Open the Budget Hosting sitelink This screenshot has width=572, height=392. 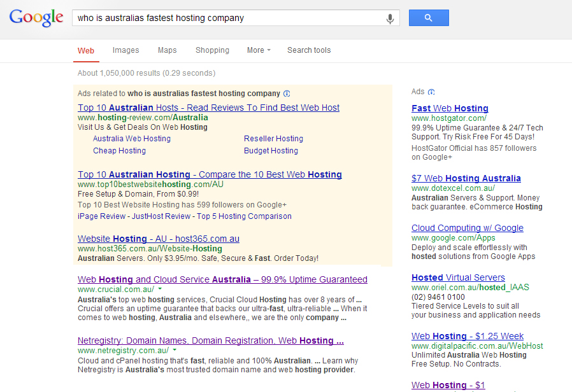pos(271,151)
